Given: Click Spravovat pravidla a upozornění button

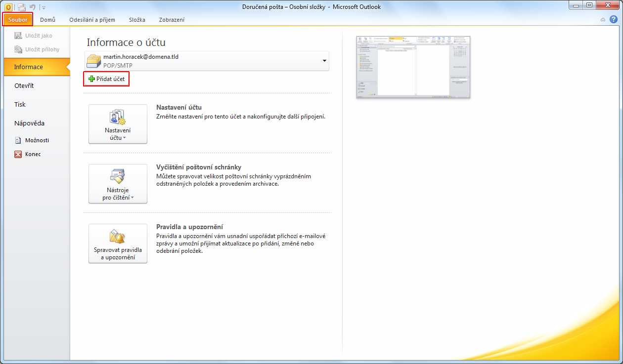Looking at the screenshot, I should pos(118,243).
